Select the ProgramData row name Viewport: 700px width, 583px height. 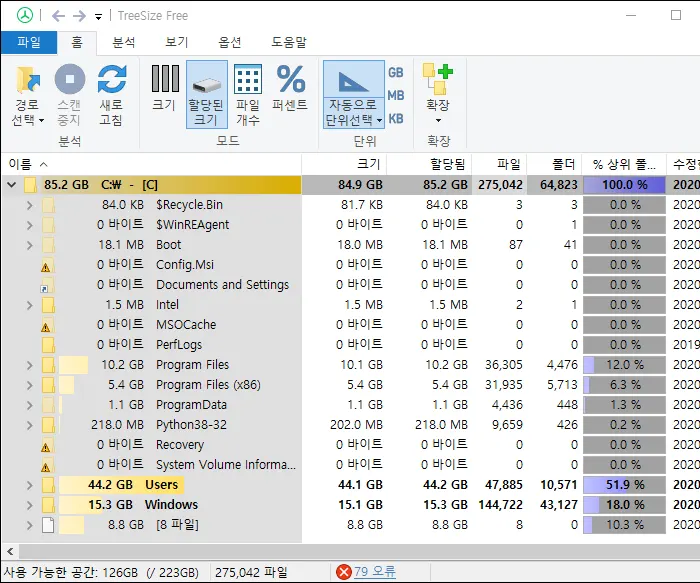[191, 405]
